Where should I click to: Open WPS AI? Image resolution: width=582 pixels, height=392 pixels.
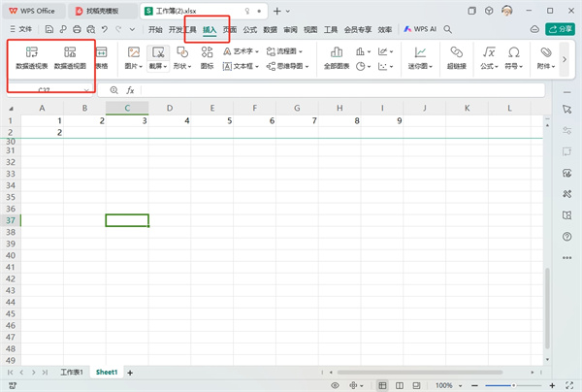coord(420,29)
